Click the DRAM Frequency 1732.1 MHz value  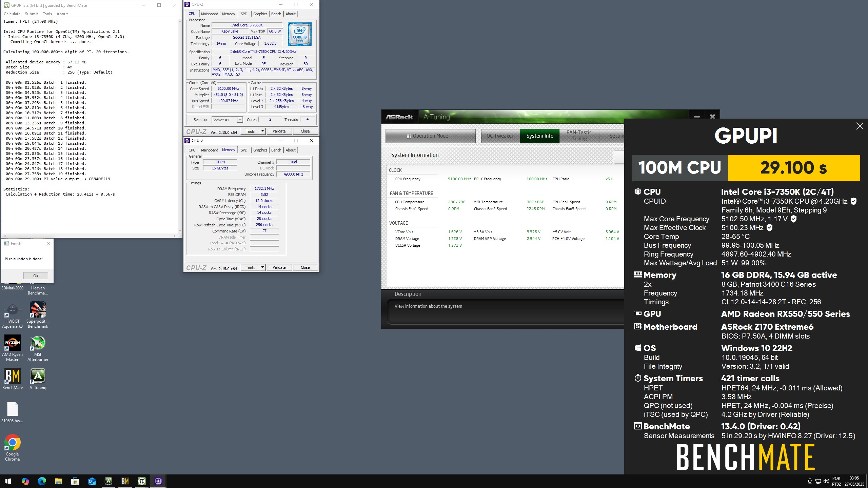(264, 189)
